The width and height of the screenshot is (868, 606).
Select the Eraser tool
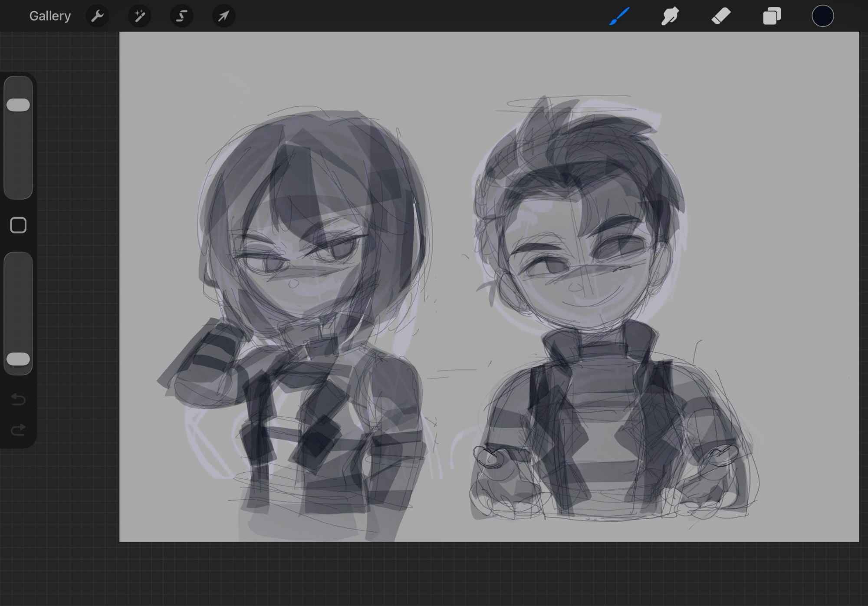pyautogui.click(x=721, y=16)
